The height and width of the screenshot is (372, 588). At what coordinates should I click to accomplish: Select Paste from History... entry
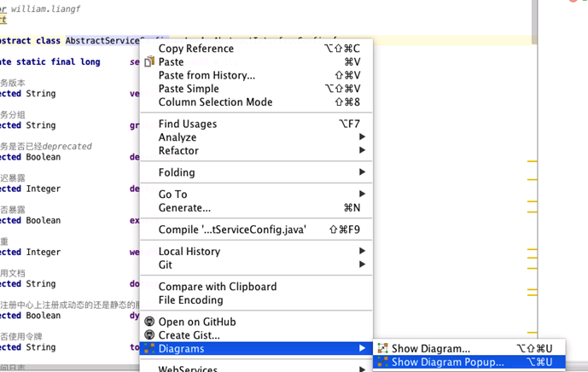207,75
